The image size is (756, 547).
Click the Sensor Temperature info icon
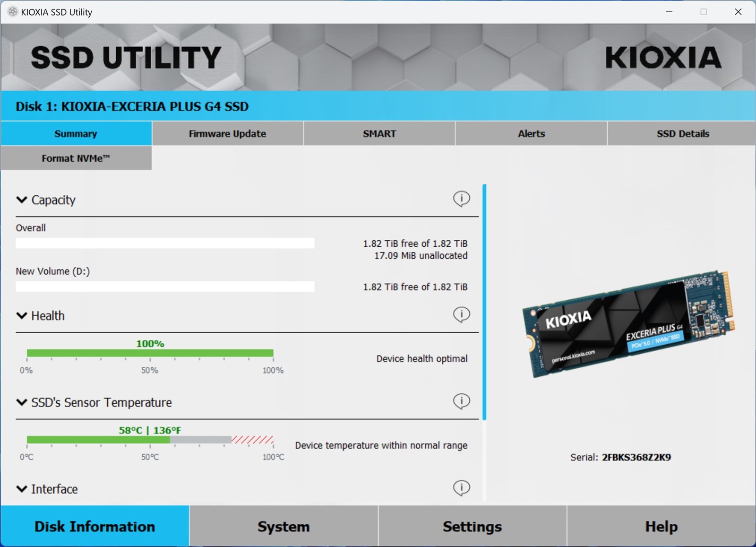click(x=461, y=401)
